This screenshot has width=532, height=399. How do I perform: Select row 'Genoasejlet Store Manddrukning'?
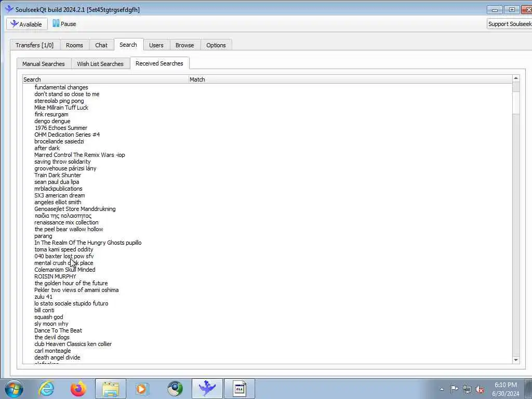(267, 209)
